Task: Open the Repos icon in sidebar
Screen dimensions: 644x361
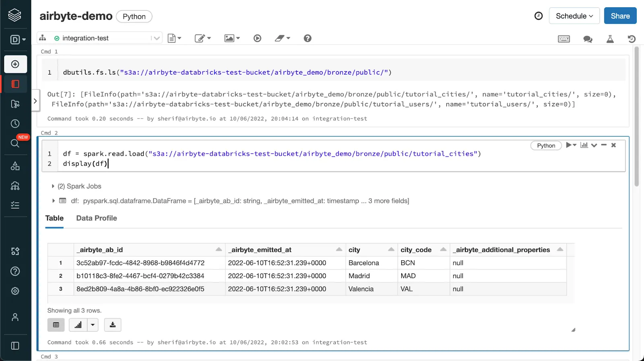Action: point(15,104)
